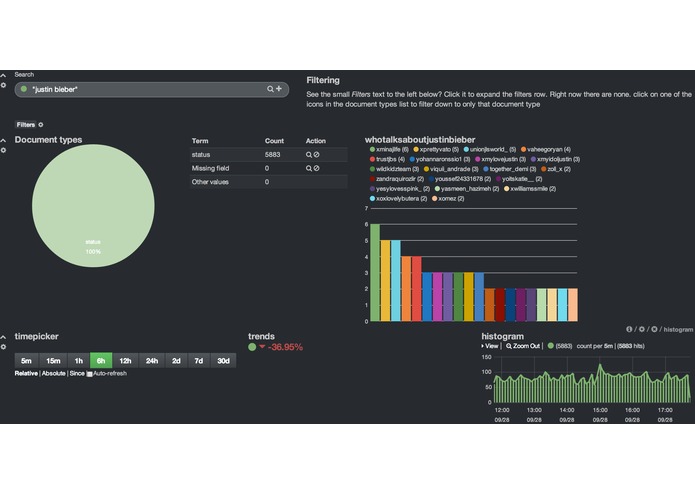This screenshot has width=695, height=494.
Task: Select the 24h time range
Action: click(x=152, y=361)
